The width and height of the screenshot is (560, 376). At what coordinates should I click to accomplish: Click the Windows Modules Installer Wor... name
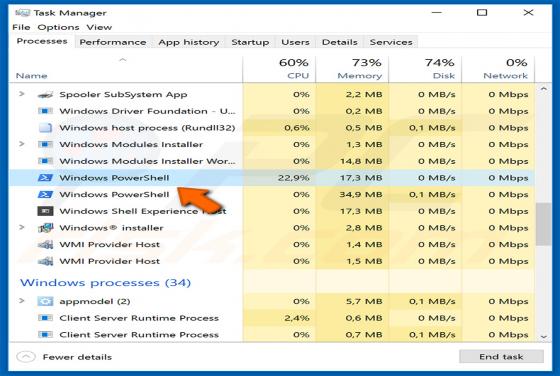[x=148, y=161]
